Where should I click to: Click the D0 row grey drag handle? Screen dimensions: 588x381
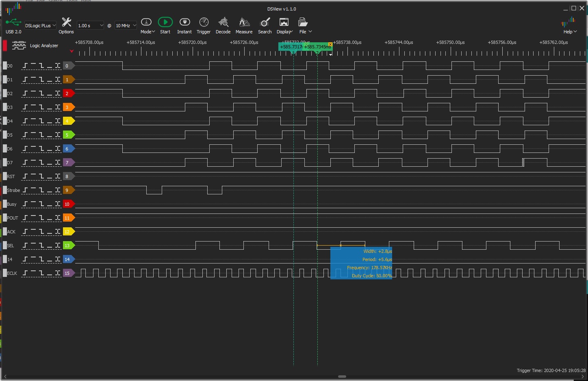point(5,66)
